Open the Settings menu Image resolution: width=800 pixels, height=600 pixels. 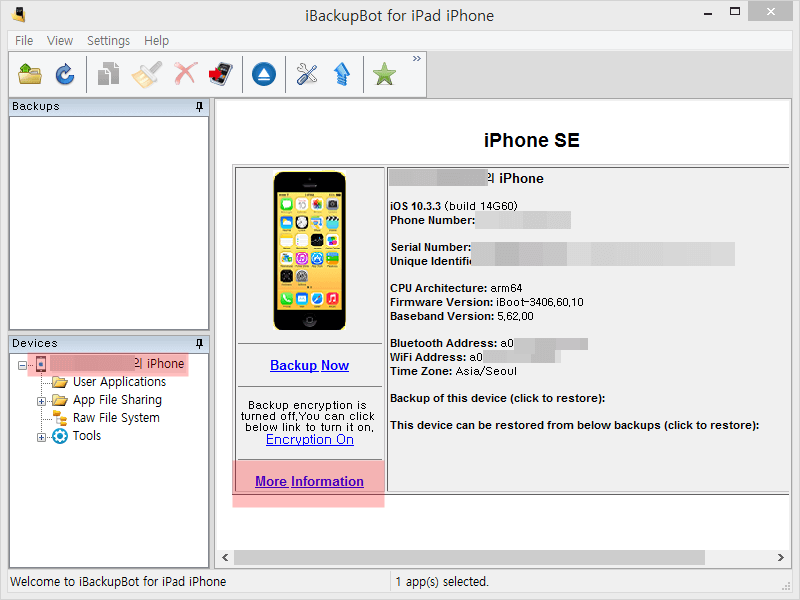108,41
